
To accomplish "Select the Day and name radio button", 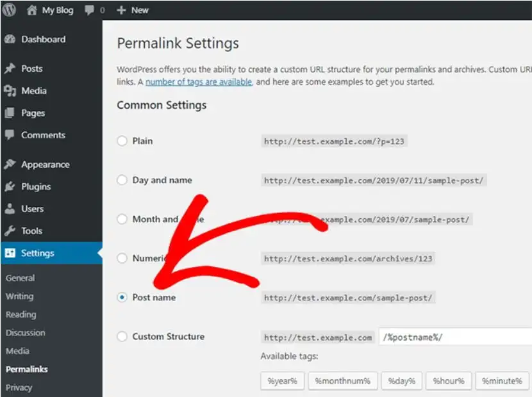I will (x=122, y=180).
